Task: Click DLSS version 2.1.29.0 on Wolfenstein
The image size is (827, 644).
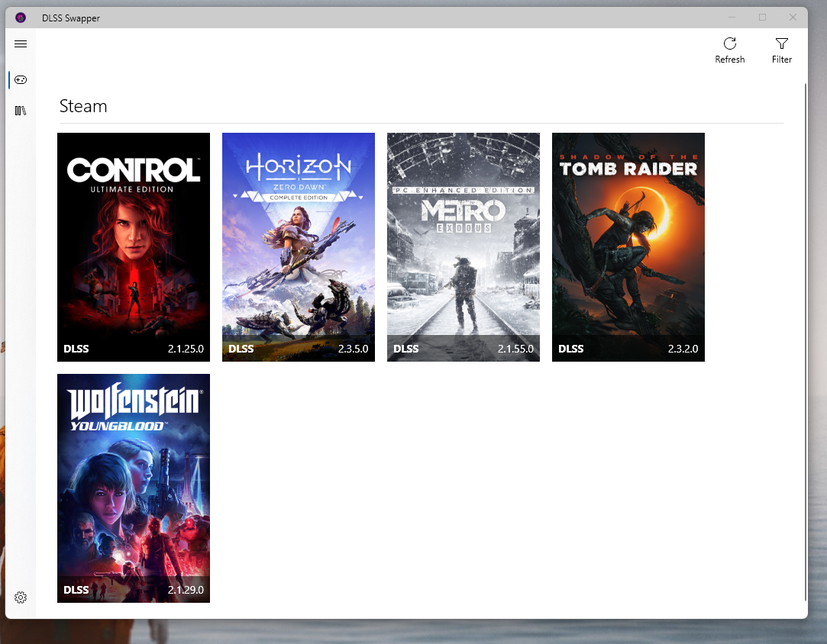Action: click(186, 590)
